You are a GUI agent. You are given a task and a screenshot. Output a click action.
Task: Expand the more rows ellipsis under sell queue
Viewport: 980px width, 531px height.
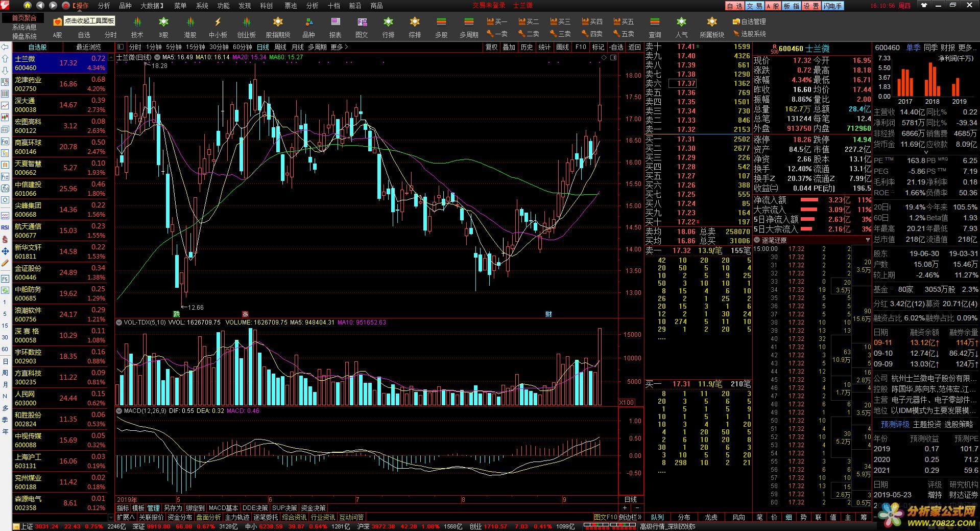click(x=662, y=338)
